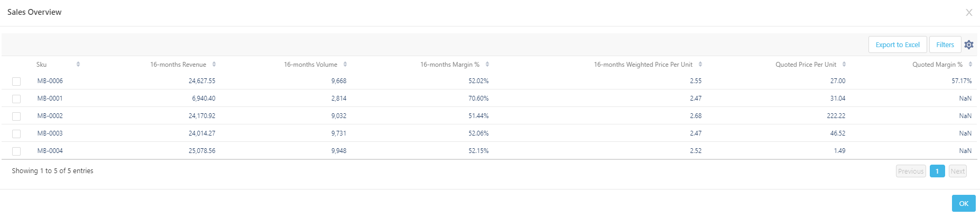Sort by Sku column arrows
This screenshot has height=216, width=980.
coord(78,65)
